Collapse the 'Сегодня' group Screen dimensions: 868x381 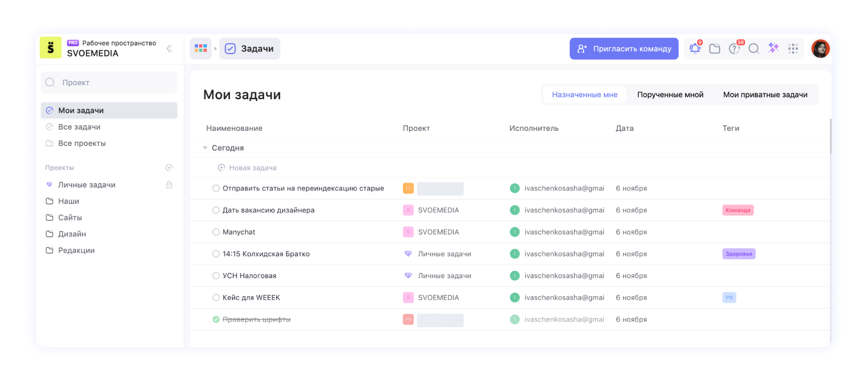coord(205,147)
